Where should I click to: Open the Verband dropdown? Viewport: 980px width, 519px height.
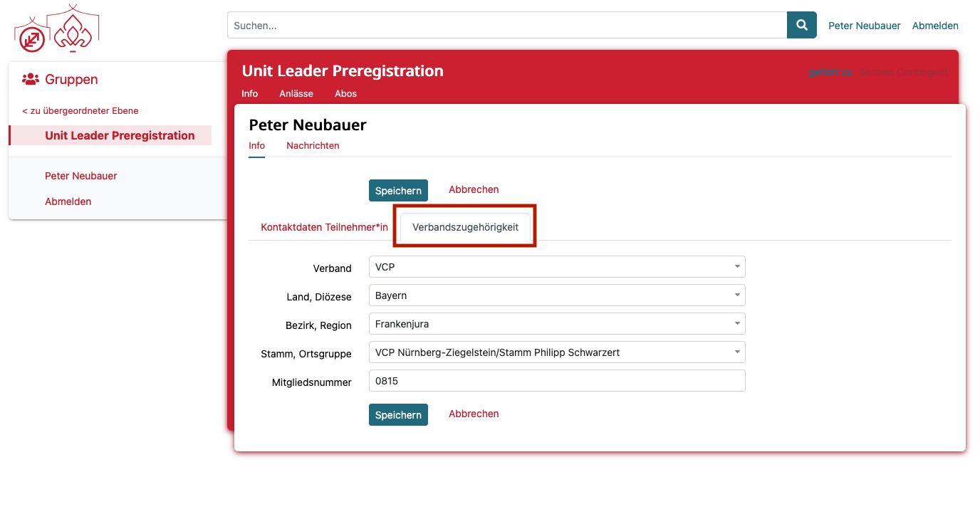pos(557,267)
